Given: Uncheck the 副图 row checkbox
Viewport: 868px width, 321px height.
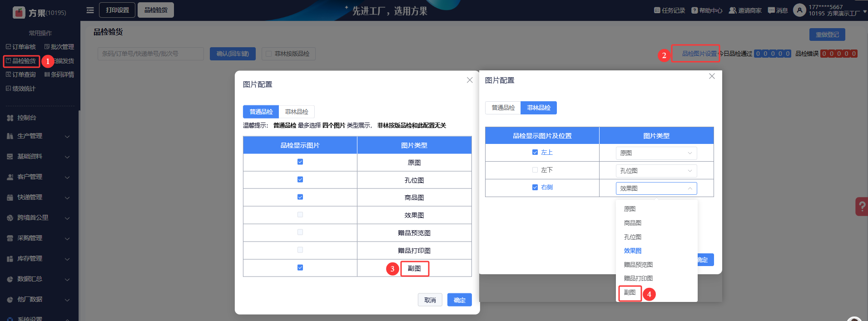Looking at the screenshot, I should (300, 268).
